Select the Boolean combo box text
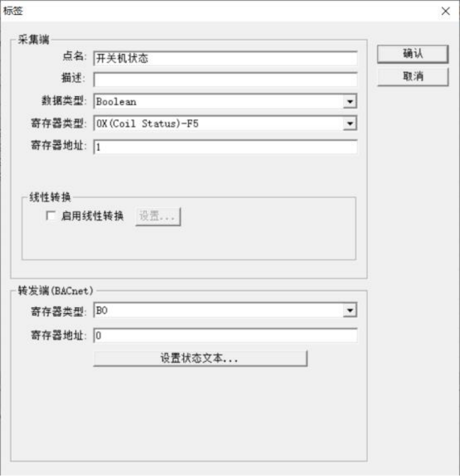 [x=116, y=102]
